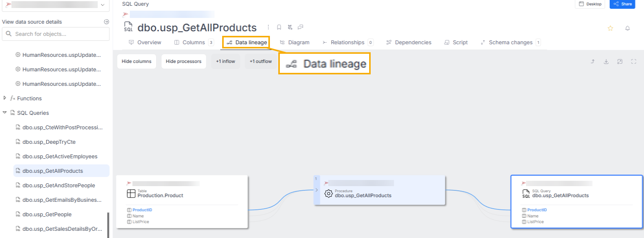This screenshot has width=644, height=238.
Task: Click the fit-to-screen icon in lineage toolbar
Action: click(x=620, y=61)
